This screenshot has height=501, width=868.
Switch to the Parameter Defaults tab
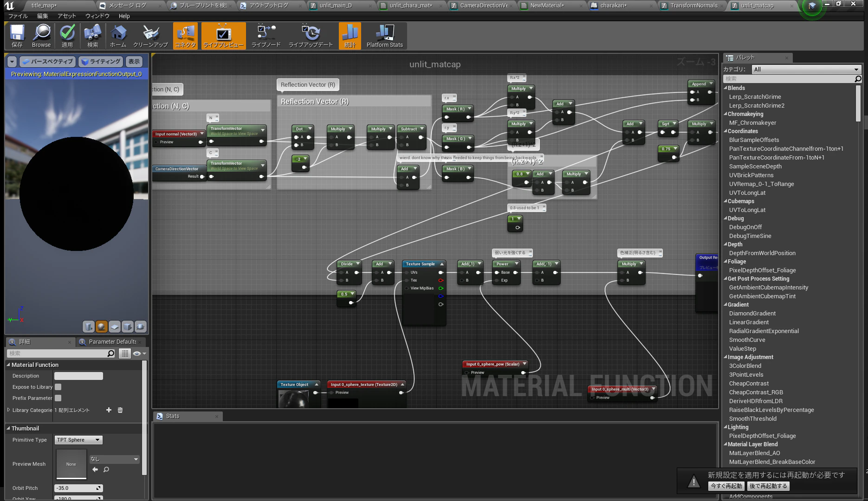pos(111,342)
